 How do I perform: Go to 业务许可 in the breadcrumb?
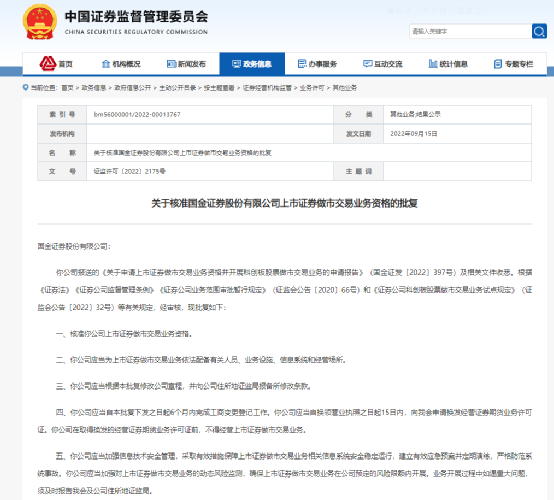pyautogui.click(x=312, y=88)
